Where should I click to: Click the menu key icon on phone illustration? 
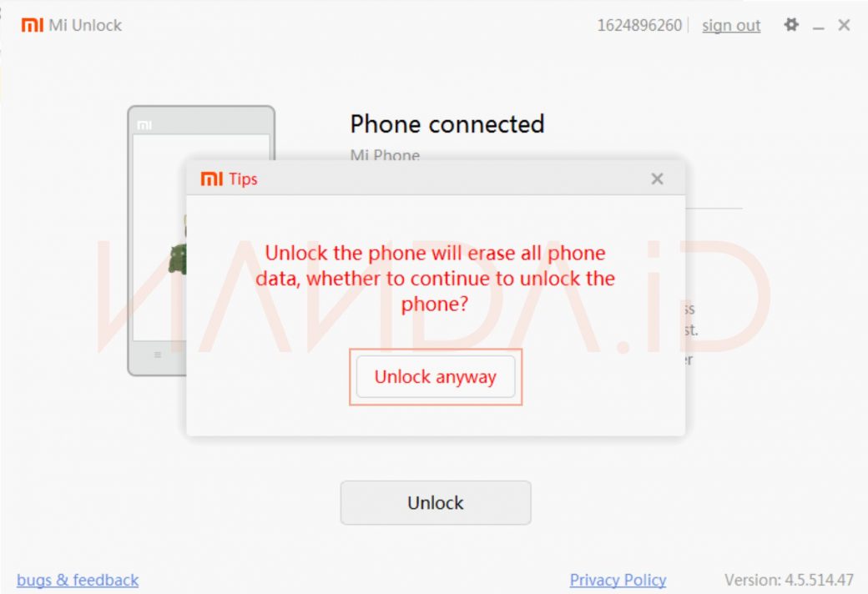157,355
